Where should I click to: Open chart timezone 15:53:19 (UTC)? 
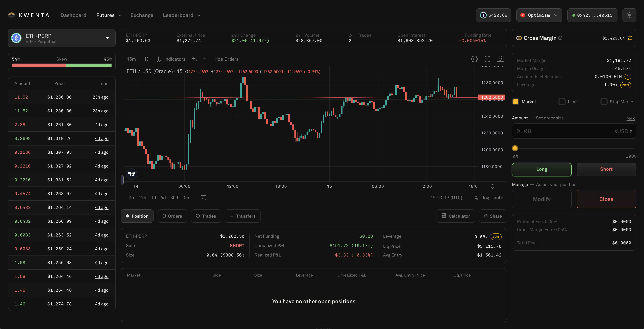(446, 197)
